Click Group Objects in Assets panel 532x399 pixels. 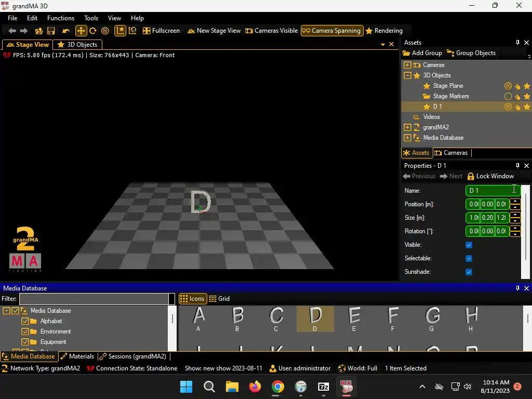[x=471, y=54]
